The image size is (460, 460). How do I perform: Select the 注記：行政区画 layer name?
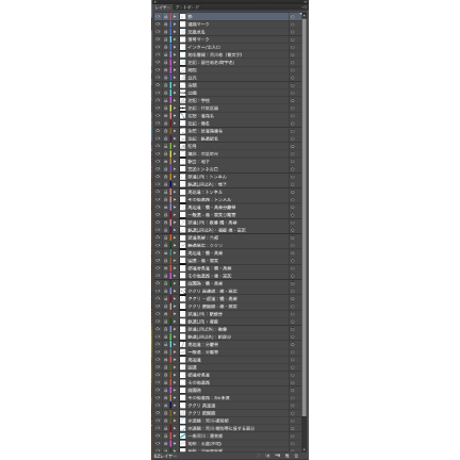tap(203, 108)
